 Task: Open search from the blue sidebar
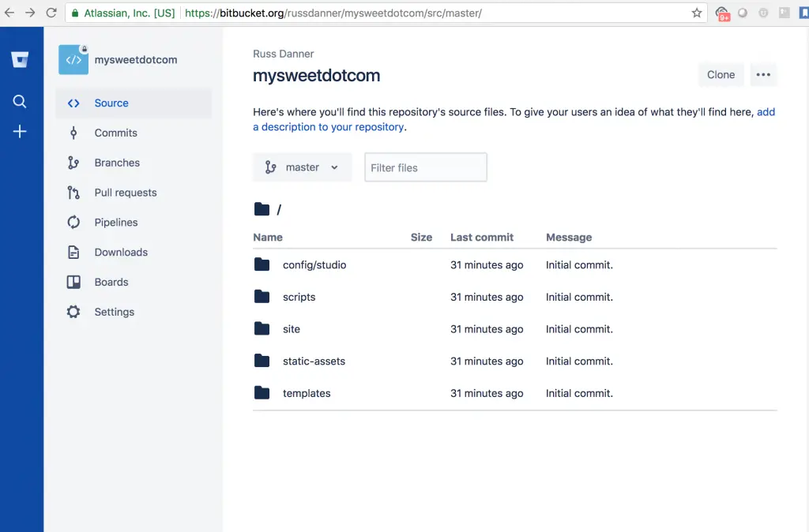[20, 101]
